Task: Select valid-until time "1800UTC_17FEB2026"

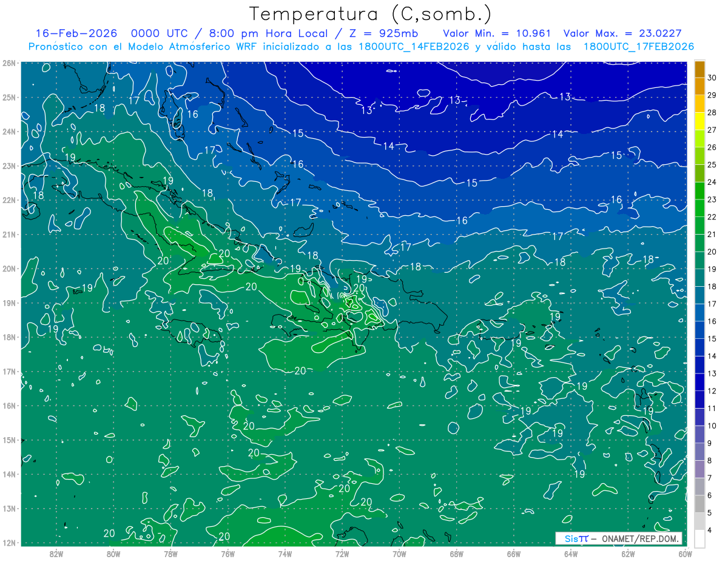Action: 638,47
